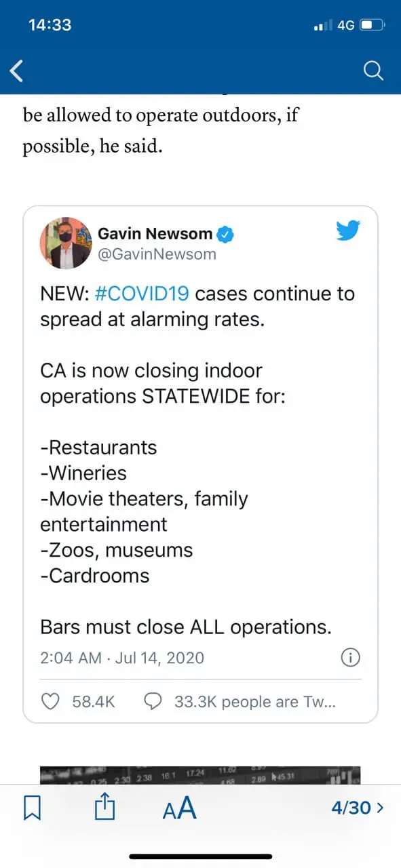
Task: Bookmark this article
Action: point(33,808)
